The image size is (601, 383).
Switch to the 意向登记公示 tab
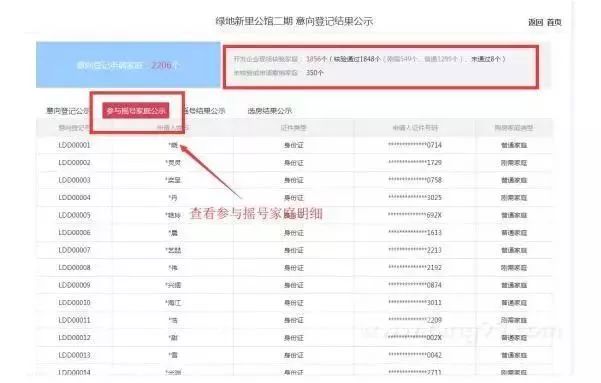point(67,111)
